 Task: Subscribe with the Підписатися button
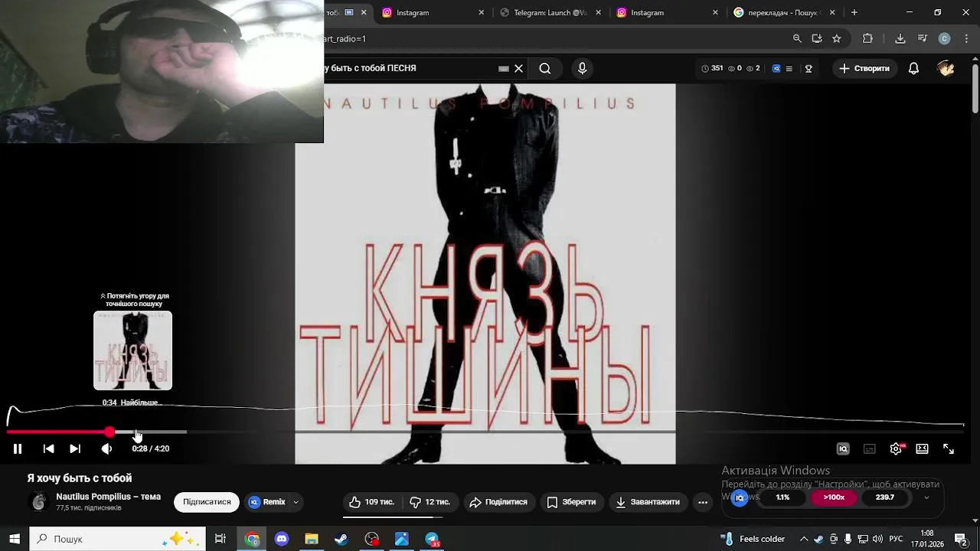(207, 502)
